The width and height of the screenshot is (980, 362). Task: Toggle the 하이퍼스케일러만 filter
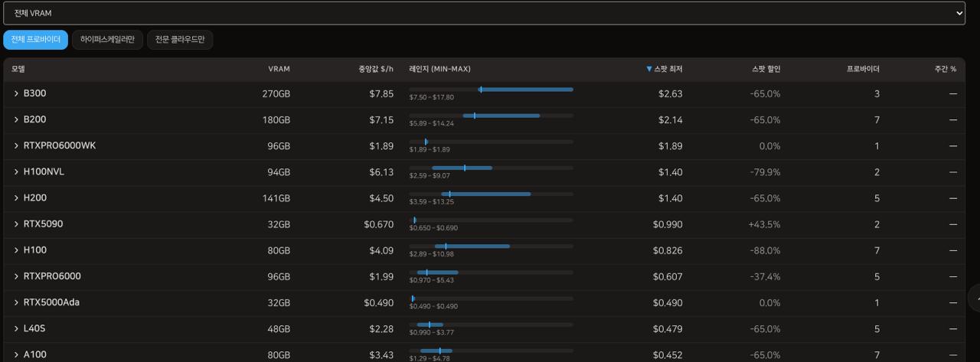click(107, 40)
